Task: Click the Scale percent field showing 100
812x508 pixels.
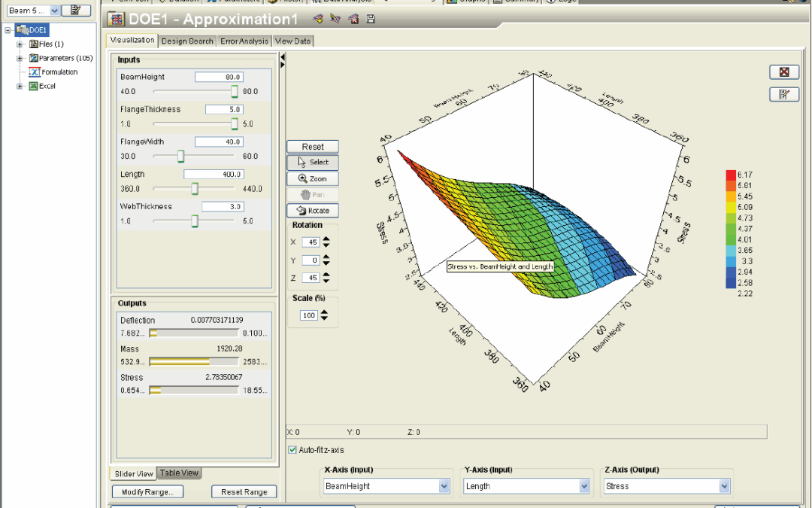Action: pyautogui.click(x=309, y=315)
